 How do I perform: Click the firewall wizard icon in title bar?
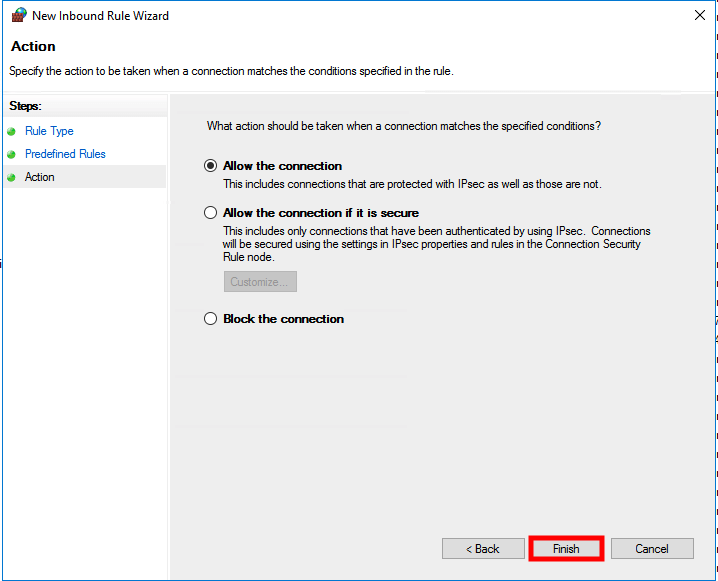point(18,16)
